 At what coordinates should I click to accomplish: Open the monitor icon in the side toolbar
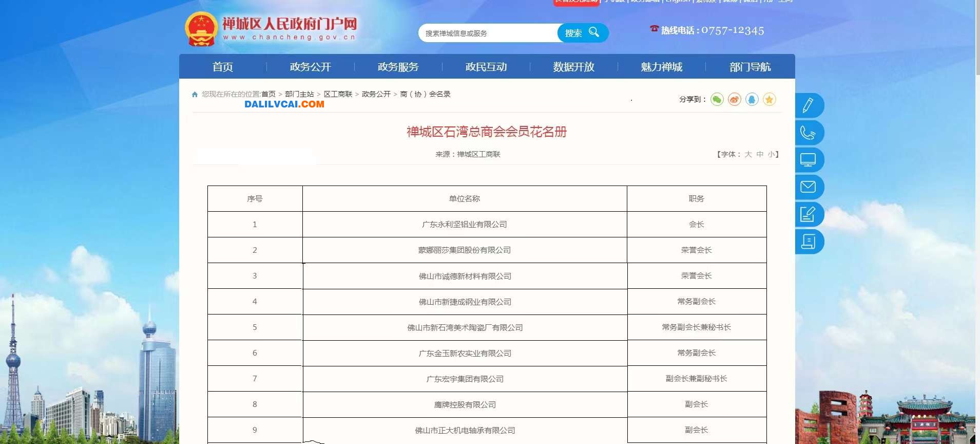click(x=808, y=160)
